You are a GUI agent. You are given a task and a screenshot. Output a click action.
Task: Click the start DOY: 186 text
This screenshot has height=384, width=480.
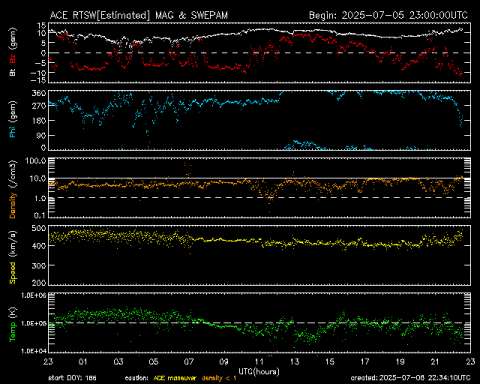[72, 378]
